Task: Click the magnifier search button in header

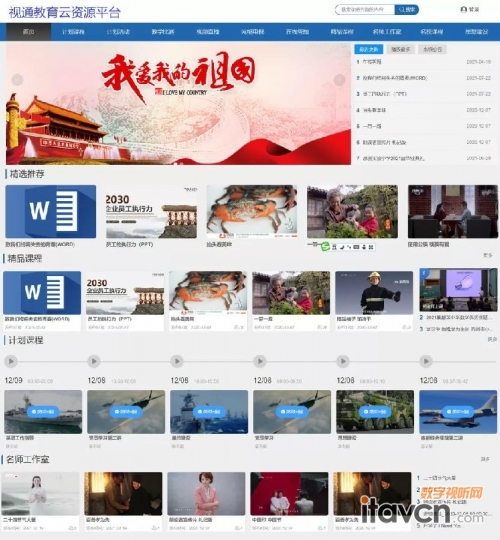Action: point(407,10)
